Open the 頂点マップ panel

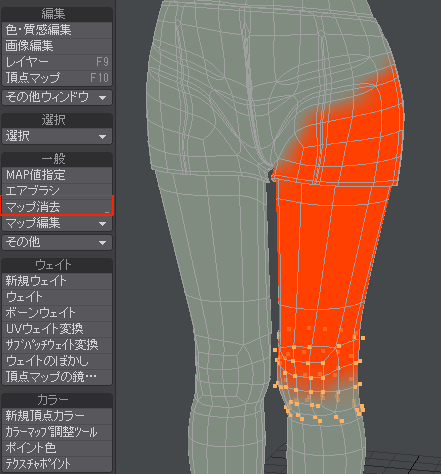[x=57, y=78]
